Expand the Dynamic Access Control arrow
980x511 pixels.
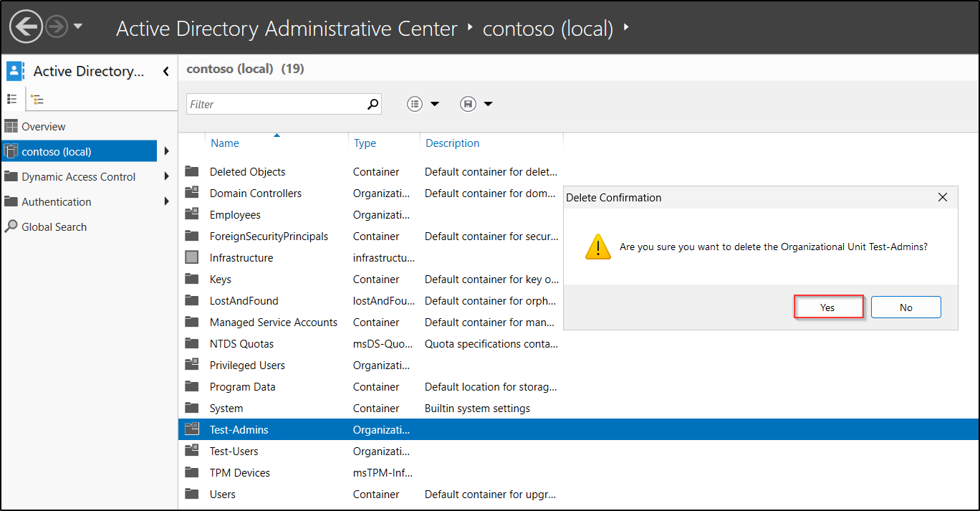(165, 176)
